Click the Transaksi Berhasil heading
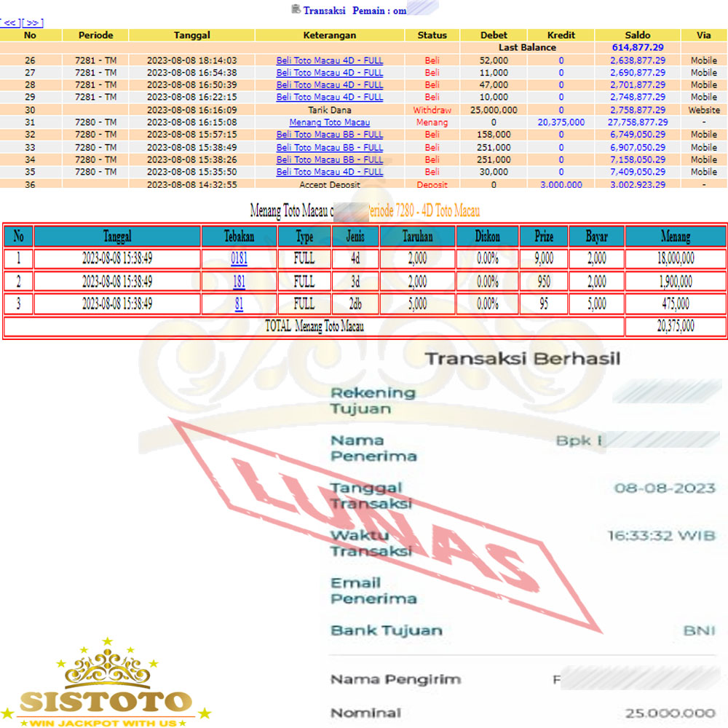Image resolution: width=728 pixels, height=728 pixels. point(522,358)
